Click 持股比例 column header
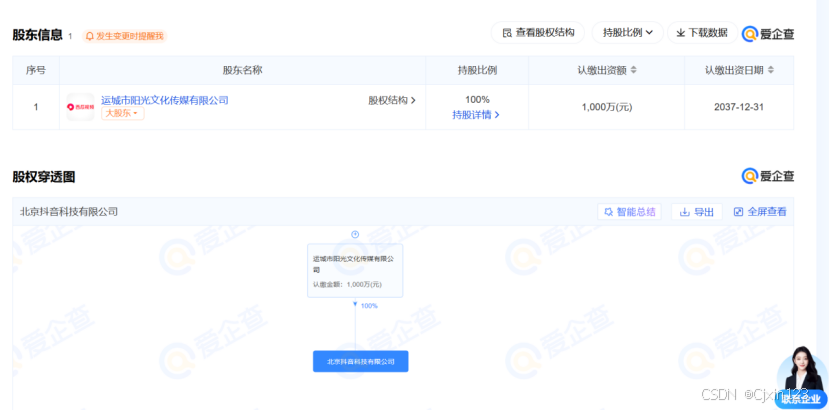The width and height of the screenshot is (829, 410). [477, 70]
